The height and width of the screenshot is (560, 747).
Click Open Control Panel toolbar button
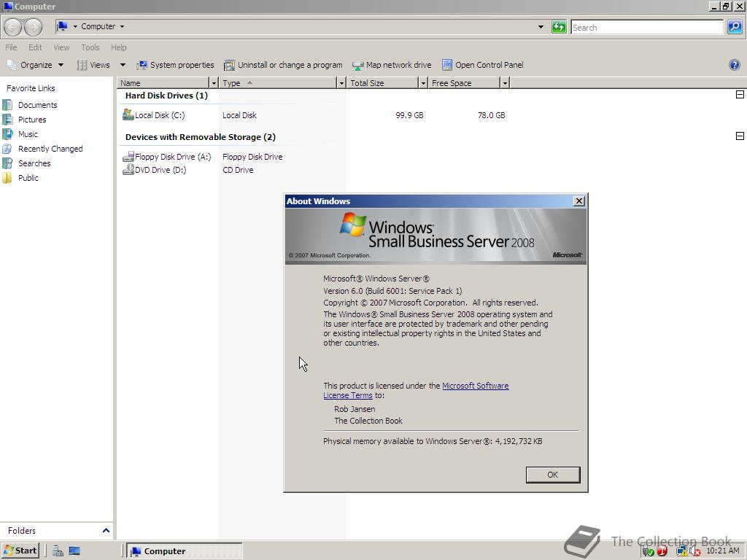tap(483, 65)
